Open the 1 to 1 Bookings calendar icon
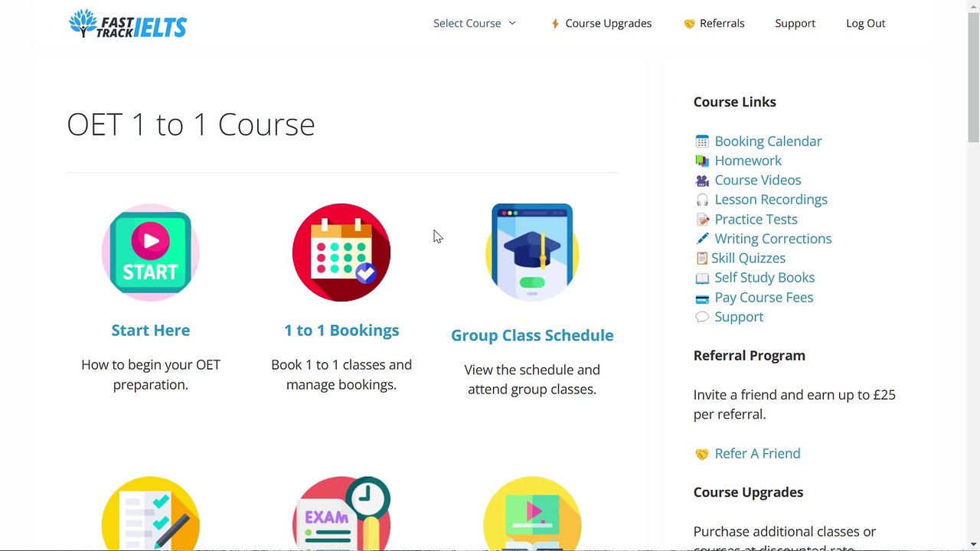The image size is (980, 551). 341,253
